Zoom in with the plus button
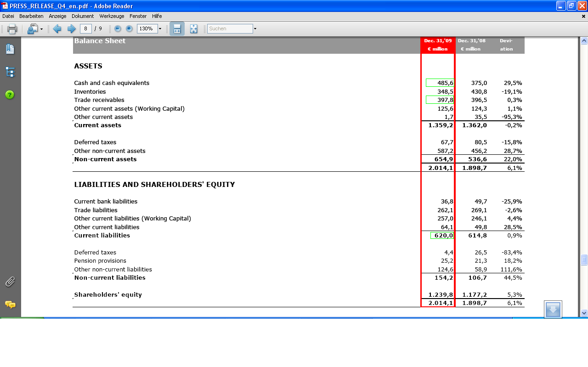This screenshot has width=588, height=367. [129, 28]
